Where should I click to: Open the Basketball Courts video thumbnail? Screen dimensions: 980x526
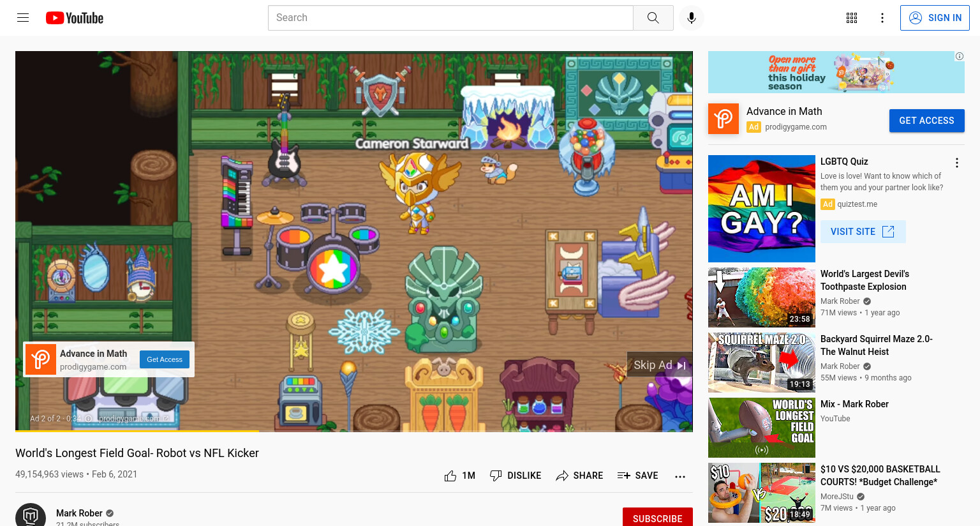click(x=762, y=493)
